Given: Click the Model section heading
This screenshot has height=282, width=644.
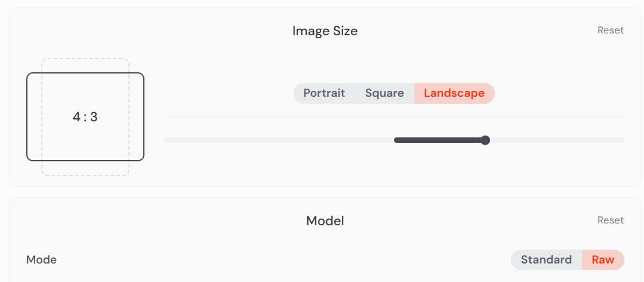Looking at the screenshot, I should click(x=325, y=221).
